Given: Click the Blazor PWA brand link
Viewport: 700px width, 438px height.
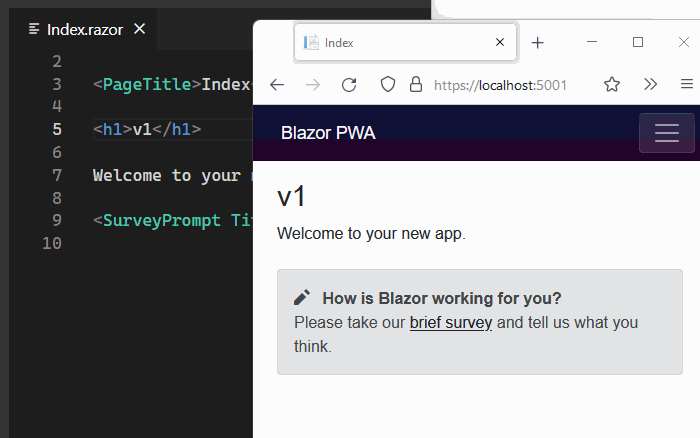Looking at the screenshot, I should (x=328, y=133).
